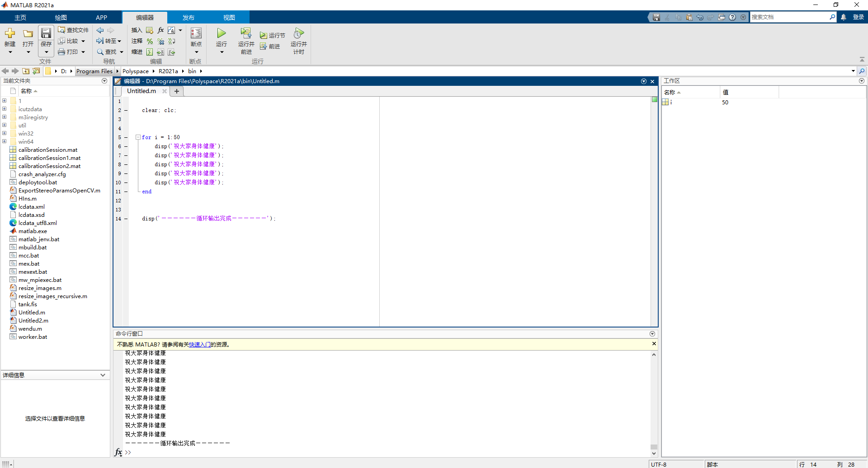The height and width of the screenshot is (468, 868).
Task: Select the Untitled.m editor tab
Action: click(x=142, y=91)
